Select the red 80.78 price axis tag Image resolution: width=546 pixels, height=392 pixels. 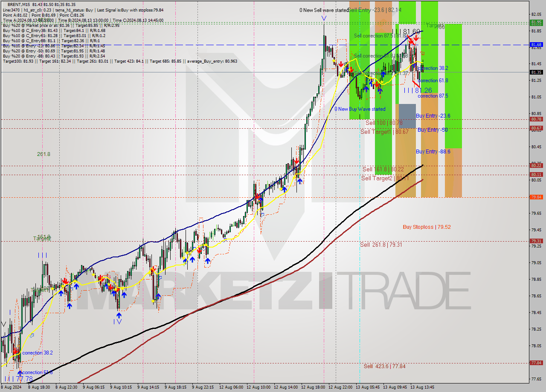tap(536, 119)
